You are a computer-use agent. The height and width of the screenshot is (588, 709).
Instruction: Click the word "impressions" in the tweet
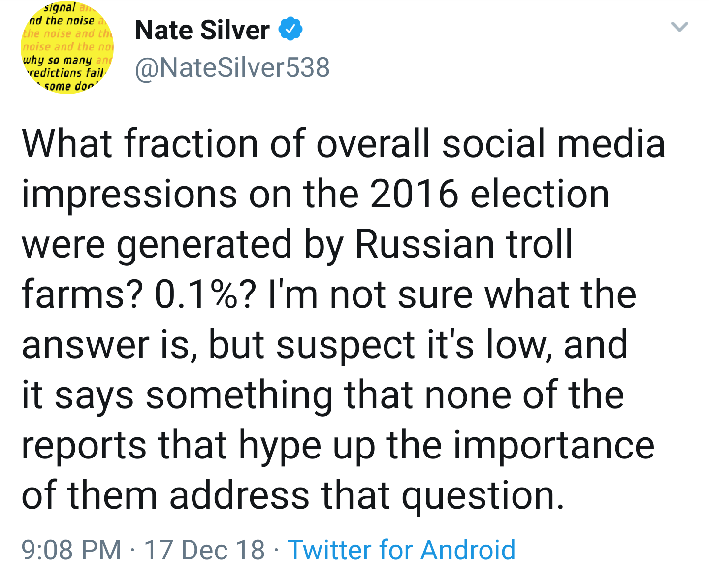(x=129, y=194)
